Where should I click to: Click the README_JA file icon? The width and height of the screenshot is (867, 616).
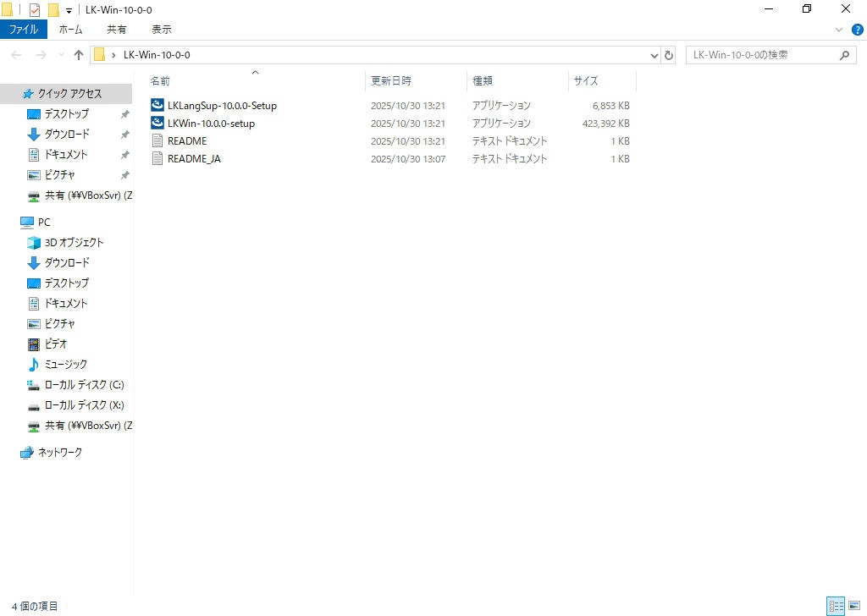tap(157, 159)
